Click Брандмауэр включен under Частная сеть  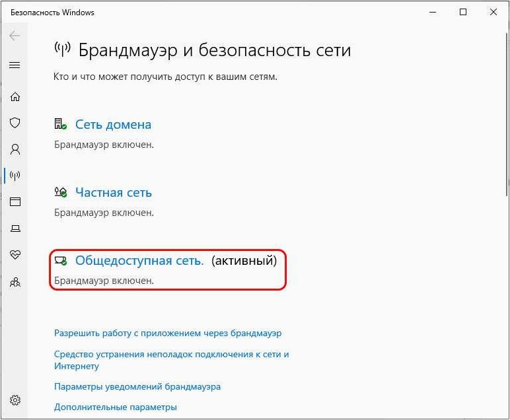104,213
